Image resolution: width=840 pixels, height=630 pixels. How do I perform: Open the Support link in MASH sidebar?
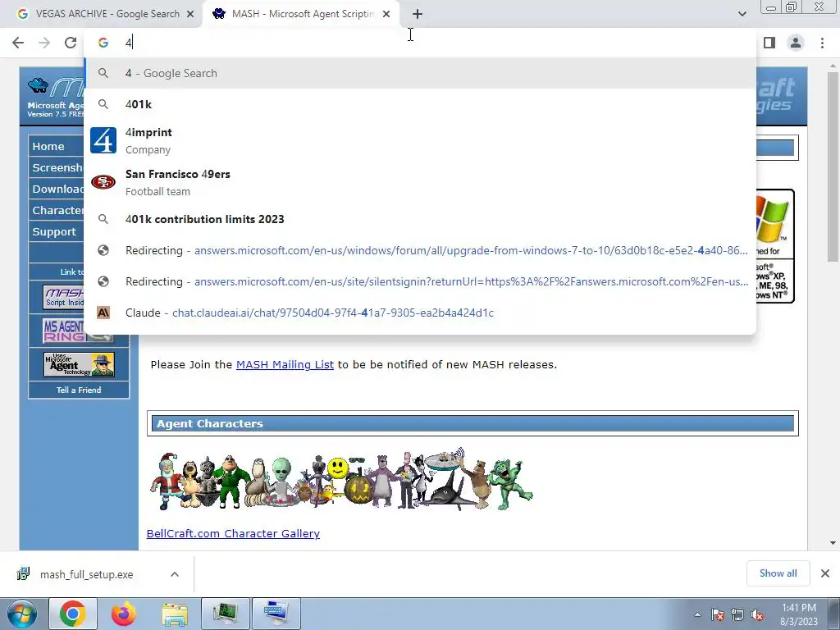pyautogui.click(x=54, y=232)
